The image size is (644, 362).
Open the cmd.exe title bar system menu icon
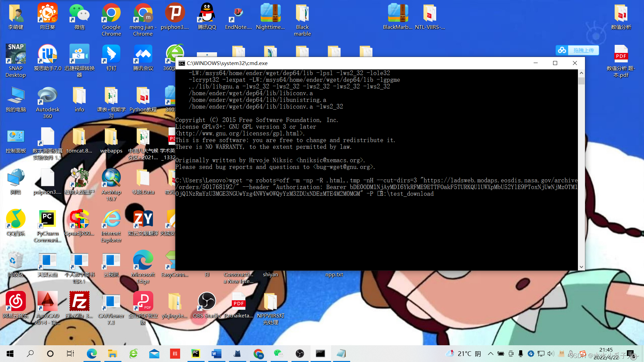pos(181,63)
